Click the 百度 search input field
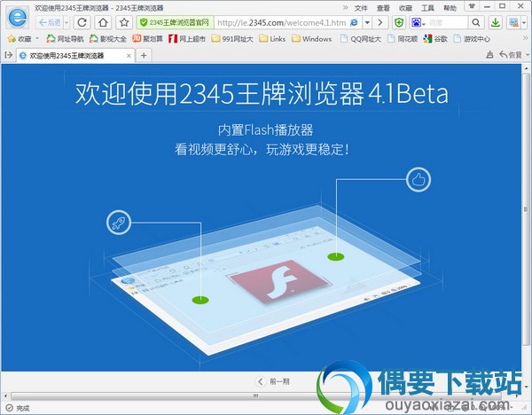Viewport: 532px width, 415px height. pyautogui.click(x=447, y=23)
